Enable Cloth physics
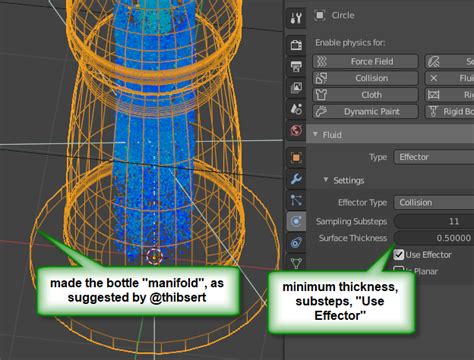Screen dimensions: 474x360 coord(365,95)
